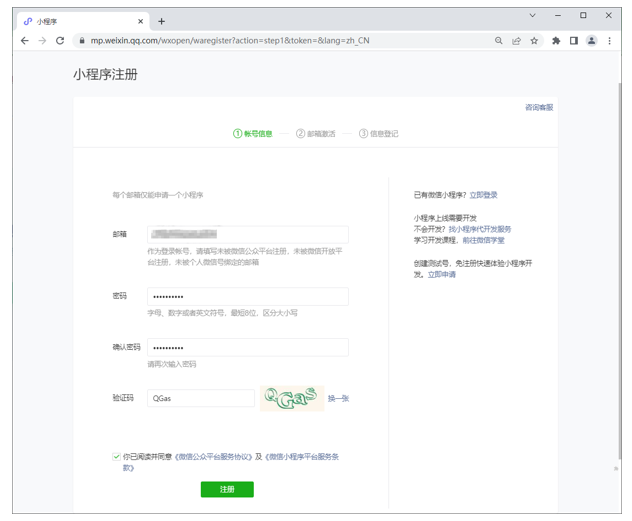Click the address bar URL

point(230,41)
